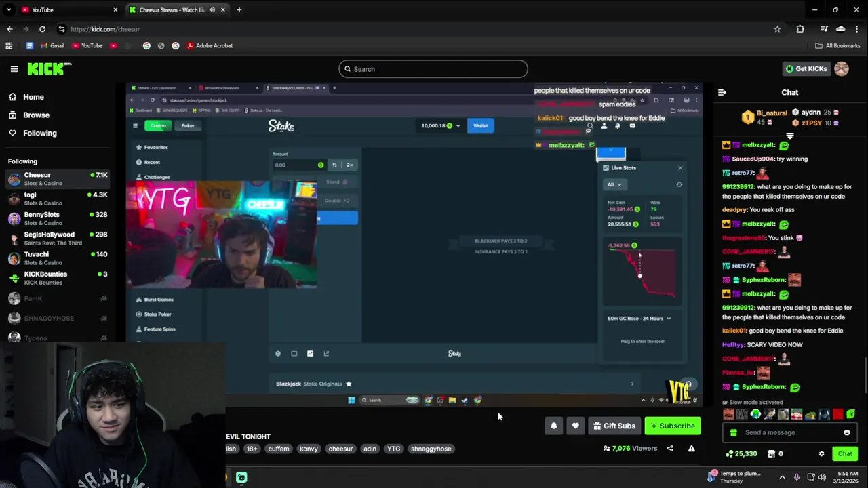This screenshot has width=868, height=488.
Task: Click the notification bell icon under stream
Action: coord(553,426)
